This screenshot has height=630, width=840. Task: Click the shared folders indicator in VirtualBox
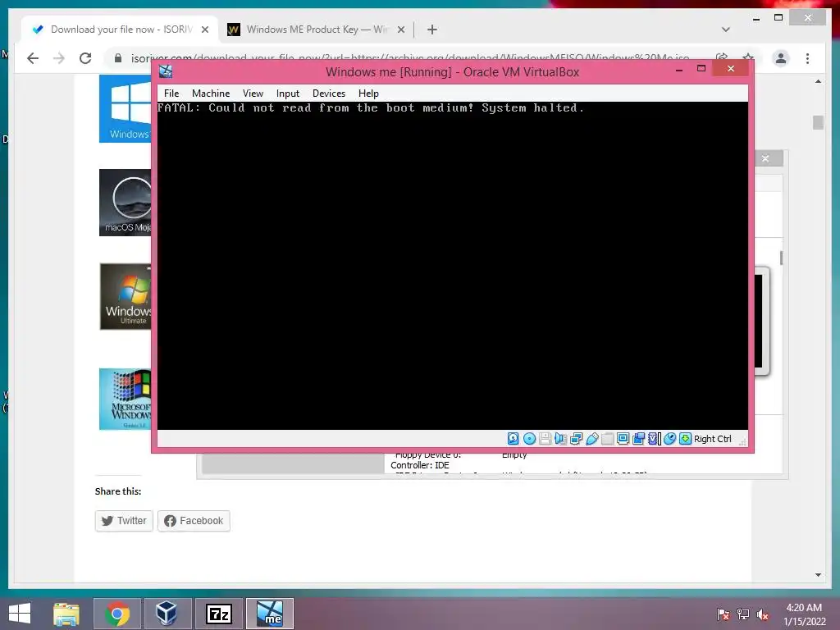[x=608, y=439]
